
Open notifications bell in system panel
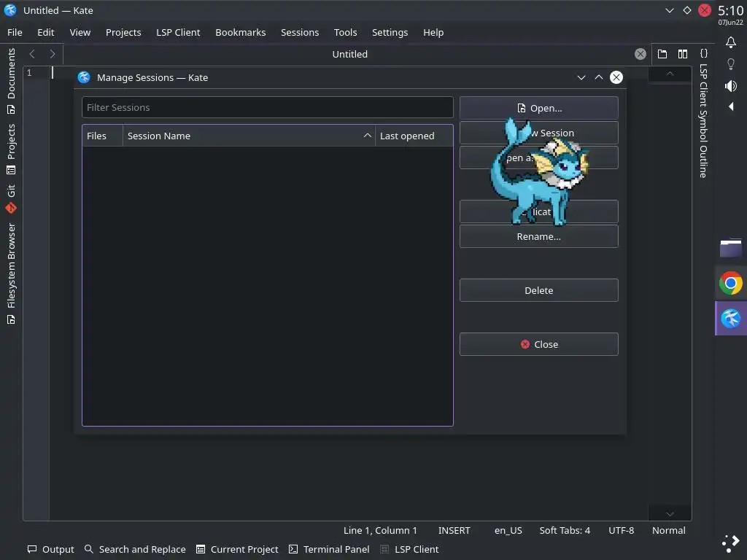[731, 42]
